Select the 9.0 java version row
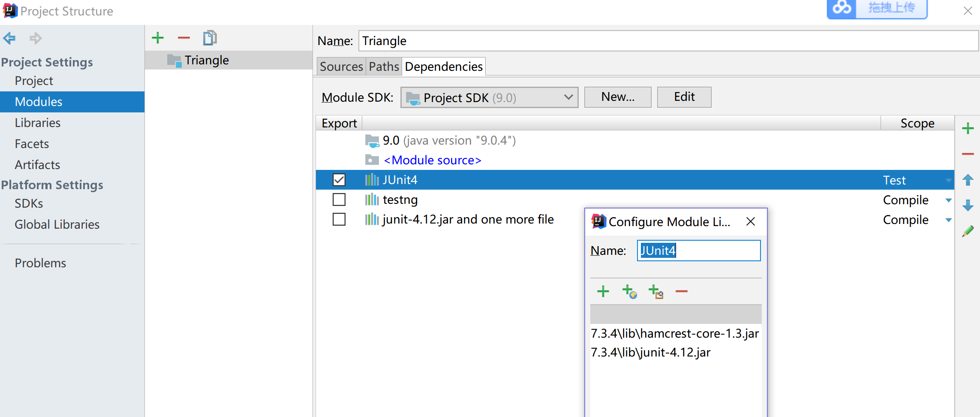 pyautogui.click(x=635, y=141)
